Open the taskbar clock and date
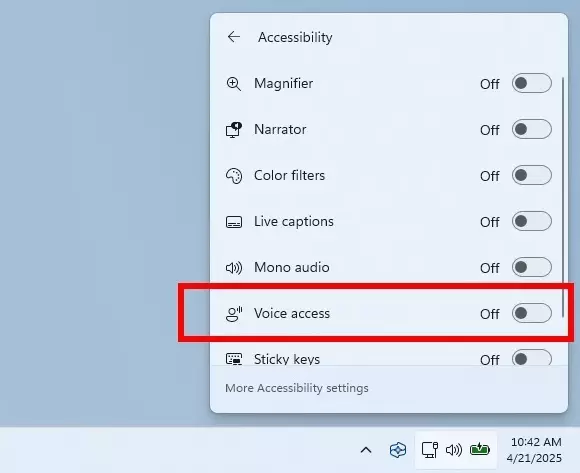The height and width of the screenshot is (473, 580). [x=534, y=450]
